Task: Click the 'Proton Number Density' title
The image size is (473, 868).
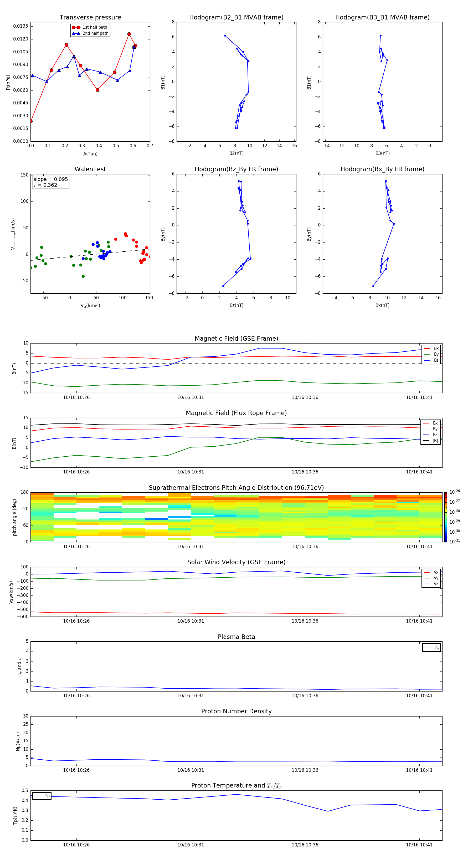Action: coord(236,711)
